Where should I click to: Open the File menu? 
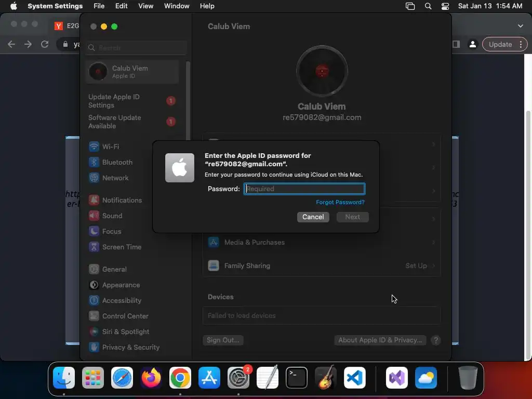click(99, 6)
